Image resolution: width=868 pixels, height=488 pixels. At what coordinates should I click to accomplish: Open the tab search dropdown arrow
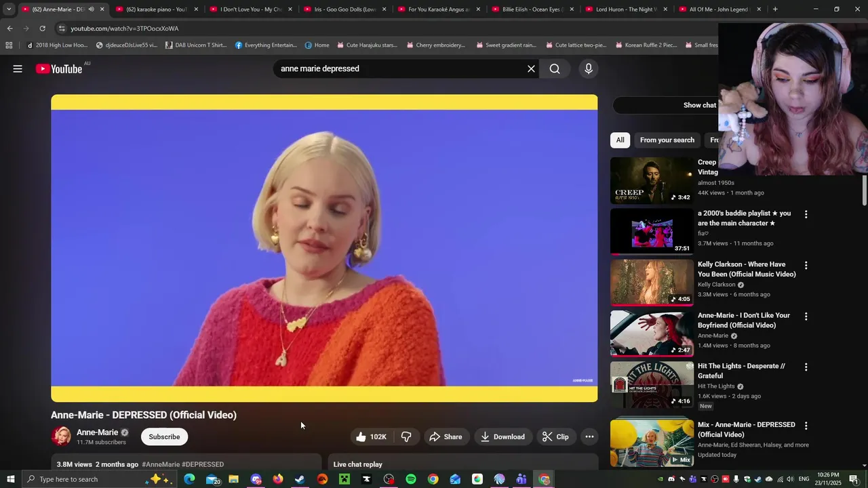pyautogui.click(x=9, y=9)
